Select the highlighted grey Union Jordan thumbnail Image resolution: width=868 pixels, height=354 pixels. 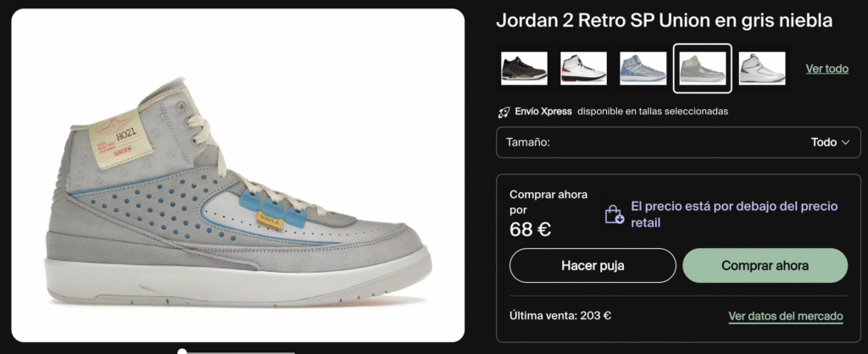tap(703, 69)
